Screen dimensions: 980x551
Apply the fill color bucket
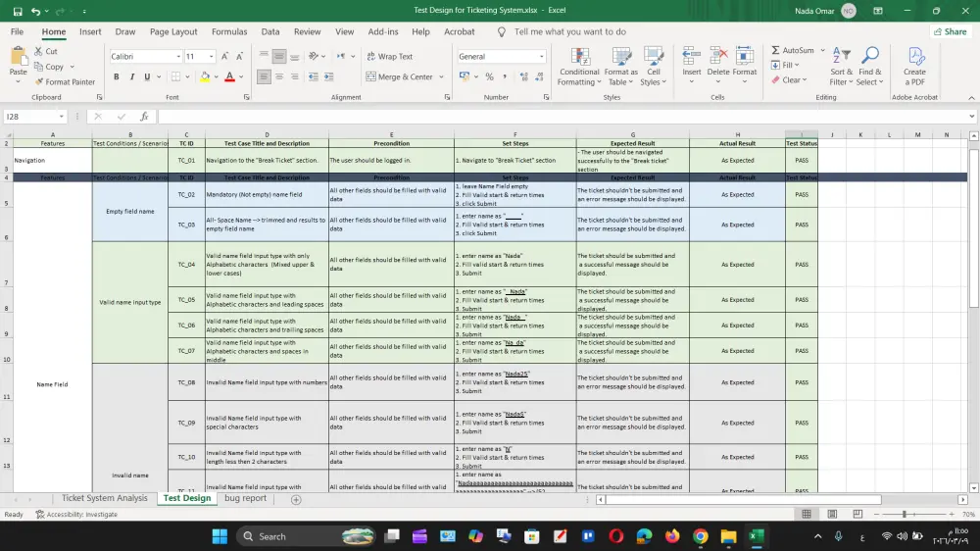tap(205, 76)
